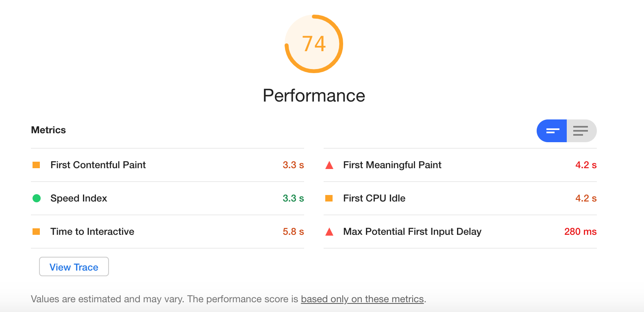Click the red triangle beside First Meaningful Paint
This screenshot has height=312, width=644.
coord(329,165)
